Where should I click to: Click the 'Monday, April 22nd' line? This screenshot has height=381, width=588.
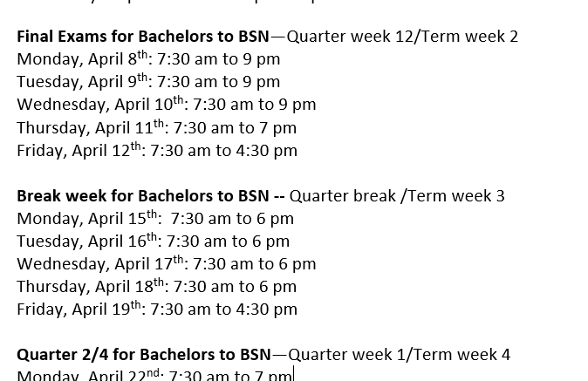click(x=154, y=375)
